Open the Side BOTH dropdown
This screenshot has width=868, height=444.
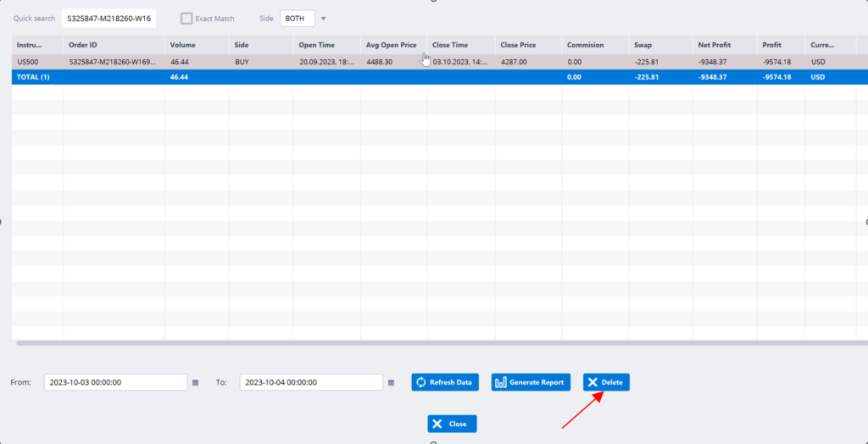pos(298,19)
